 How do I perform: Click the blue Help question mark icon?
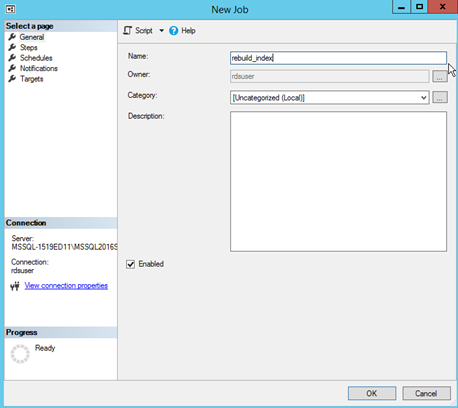(x=174, y=31)
